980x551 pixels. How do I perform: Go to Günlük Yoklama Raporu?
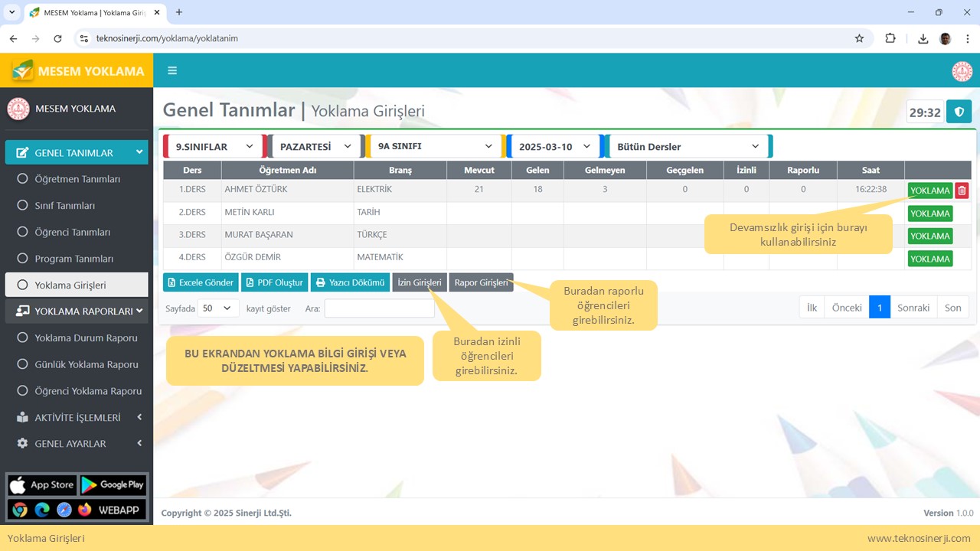(x=86, y=364)
